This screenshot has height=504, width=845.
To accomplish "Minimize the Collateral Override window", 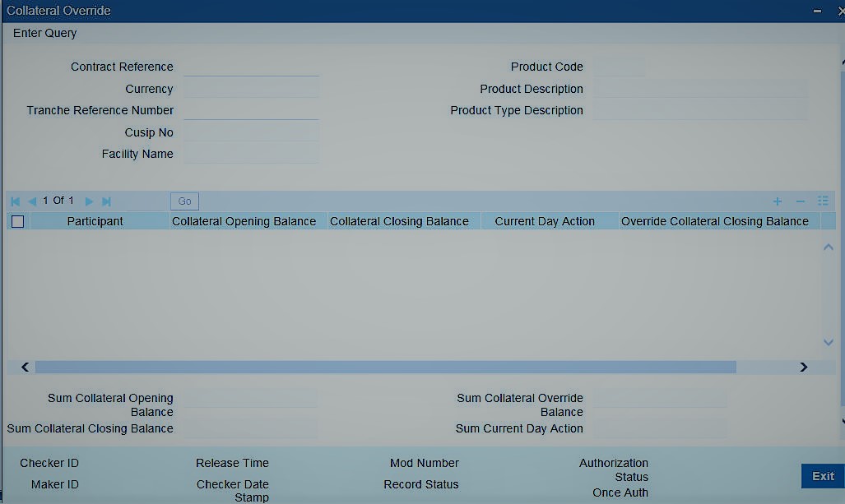I will (x=818, y=11).
